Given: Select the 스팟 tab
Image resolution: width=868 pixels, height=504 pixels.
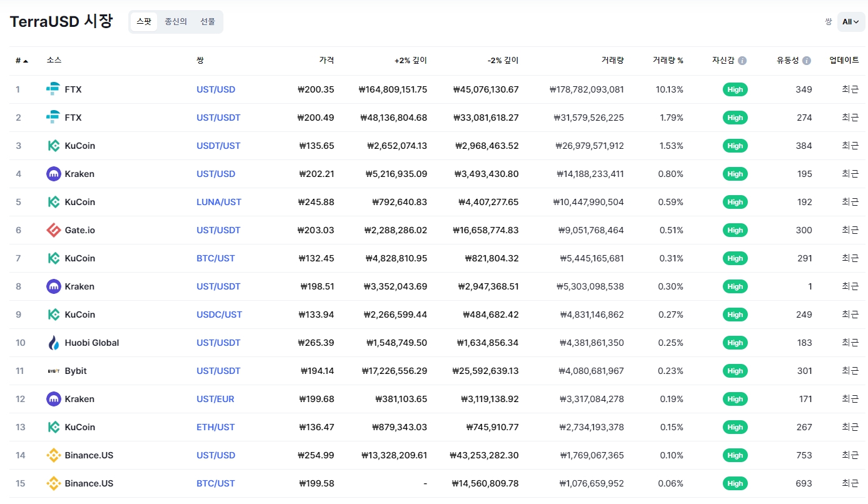Looking at the screenshot, I should 144,22.
